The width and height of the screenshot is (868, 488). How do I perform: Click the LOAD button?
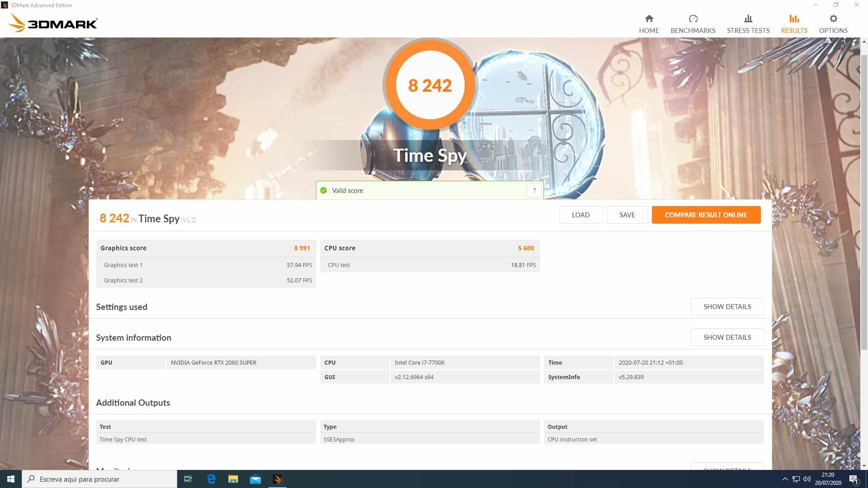[x=580, y=215]
